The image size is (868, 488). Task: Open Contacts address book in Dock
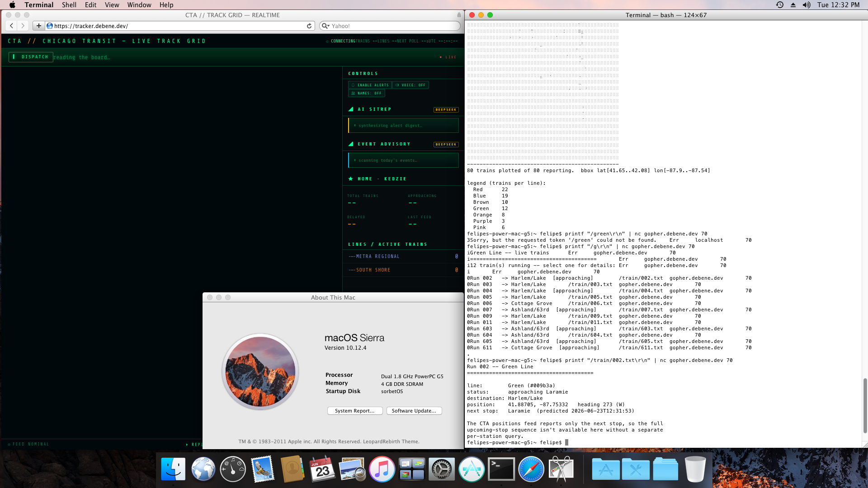292,469
